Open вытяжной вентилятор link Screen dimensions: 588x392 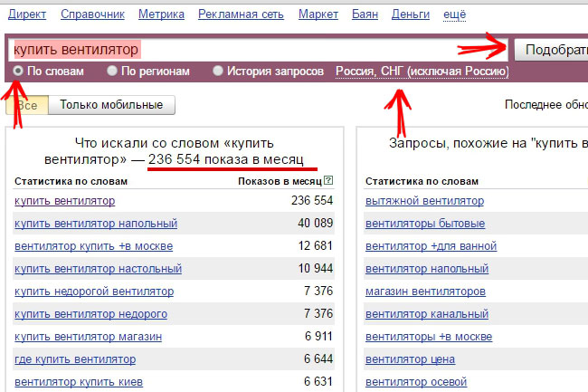pyautogui.click(x=424, y=201)
